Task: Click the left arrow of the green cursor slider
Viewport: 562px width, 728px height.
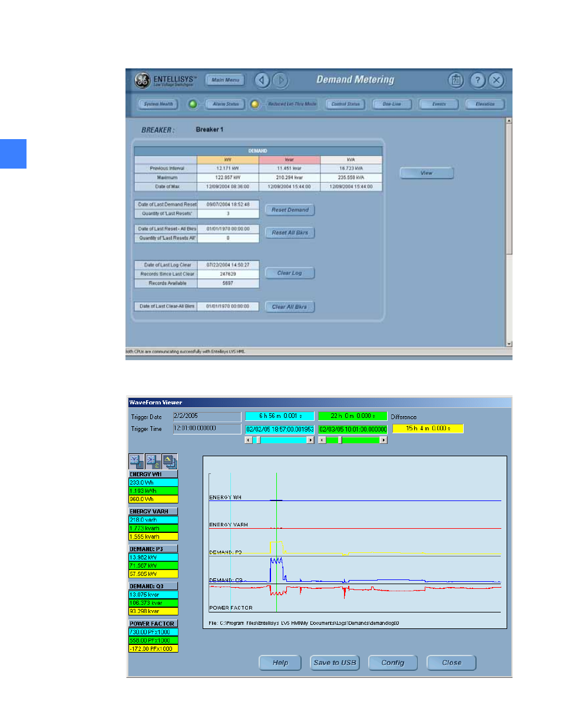Action: (x=322, y=440)
